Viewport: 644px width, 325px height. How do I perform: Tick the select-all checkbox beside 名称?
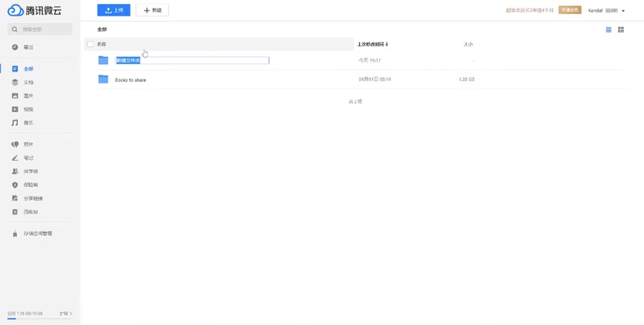[90, 44]
